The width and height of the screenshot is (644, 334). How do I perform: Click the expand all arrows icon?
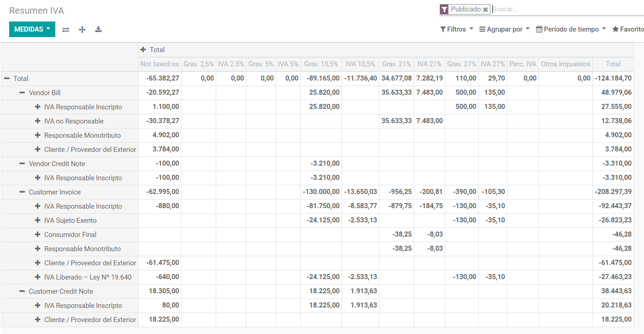(x=82, y=30)
